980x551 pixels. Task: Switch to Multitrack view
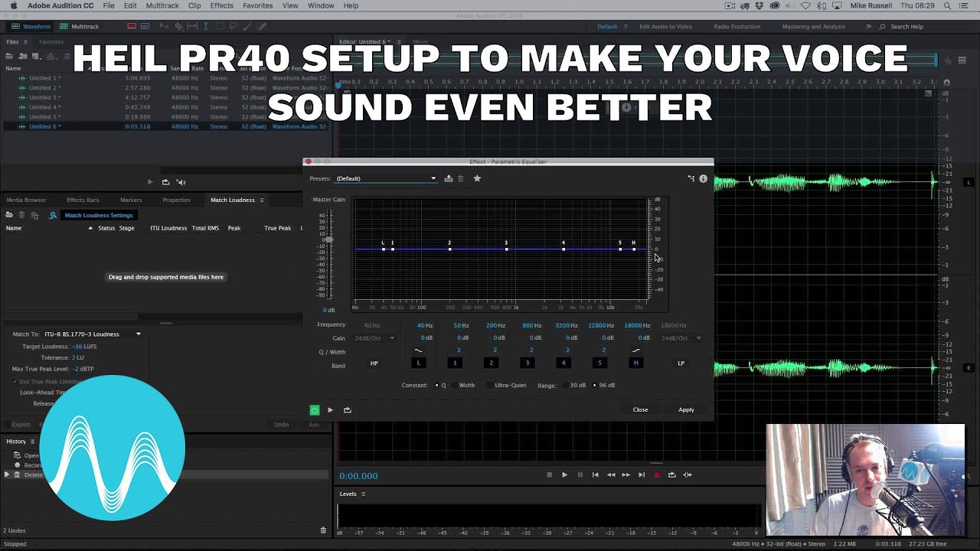(x=80, y=26)
